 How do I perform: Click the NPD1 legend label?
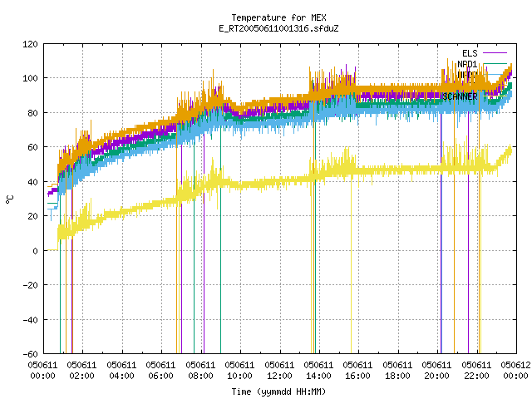pos(467,64)
